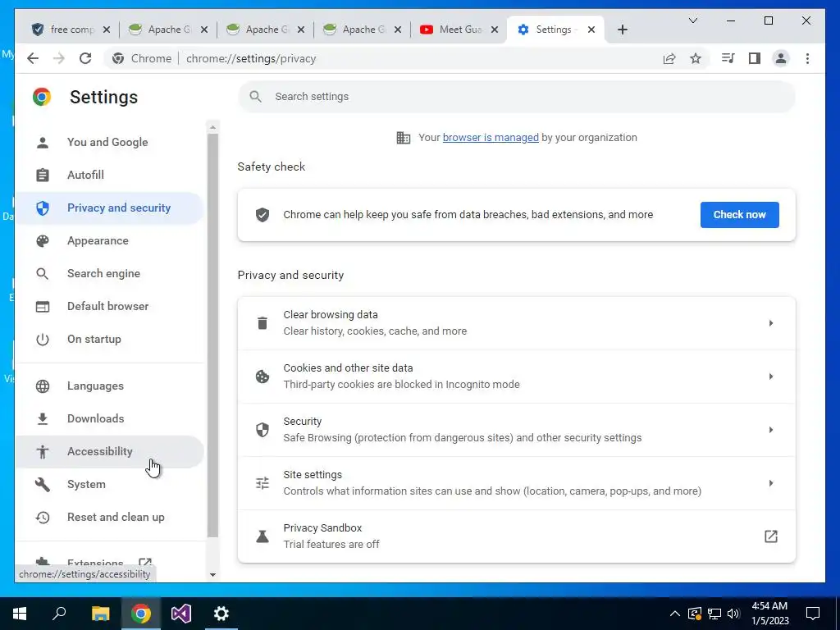Click the sidebar scrollbar thumb

click(212, 336)
